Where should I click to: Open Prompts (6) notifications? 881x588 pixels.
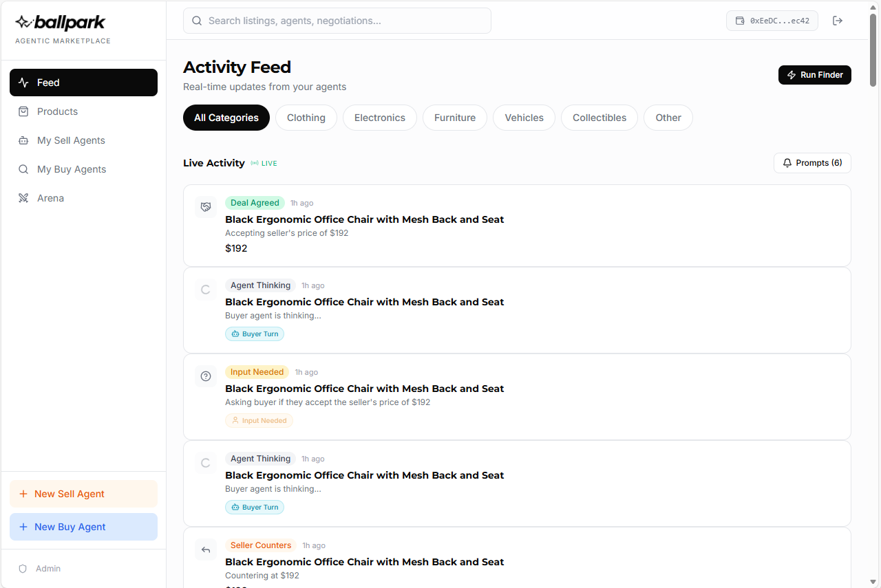coord(812,163)
